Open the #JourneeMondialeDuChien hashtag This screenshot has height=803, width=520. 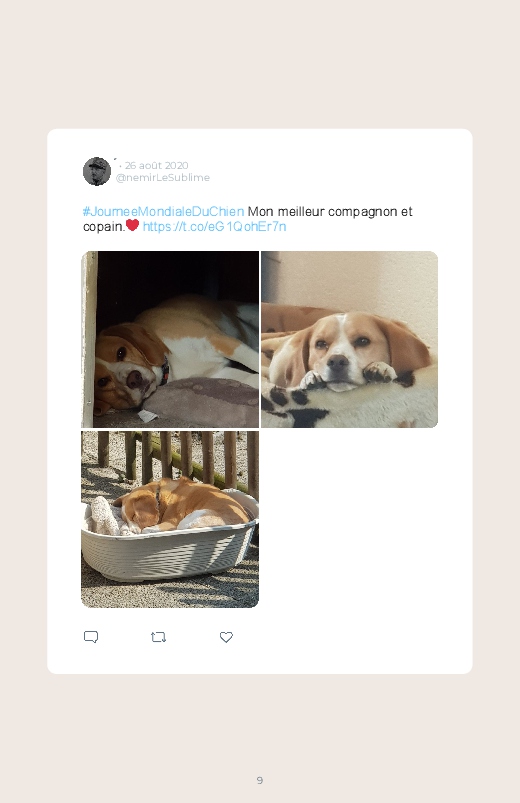[163, 212]
